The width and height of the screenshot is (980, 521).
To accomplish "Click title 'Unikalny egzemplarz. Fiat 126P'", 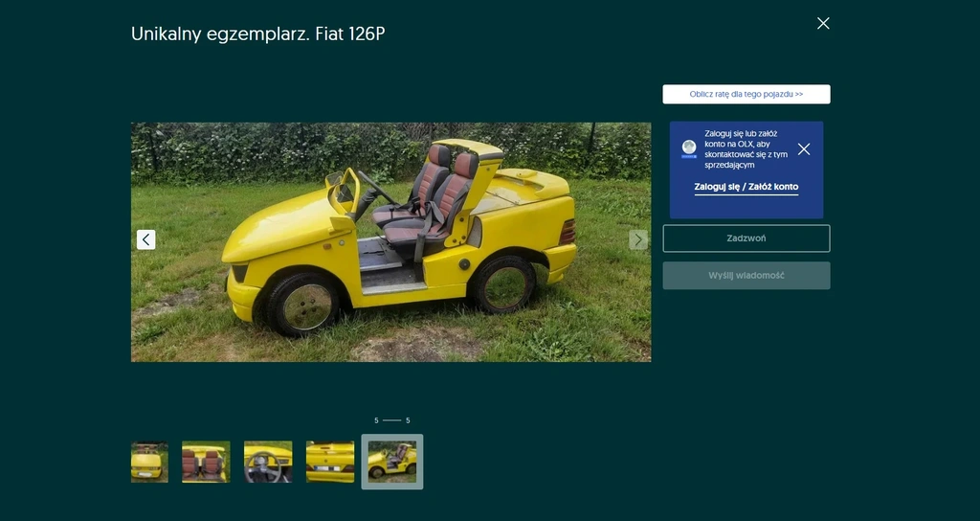I will point(257,34).
